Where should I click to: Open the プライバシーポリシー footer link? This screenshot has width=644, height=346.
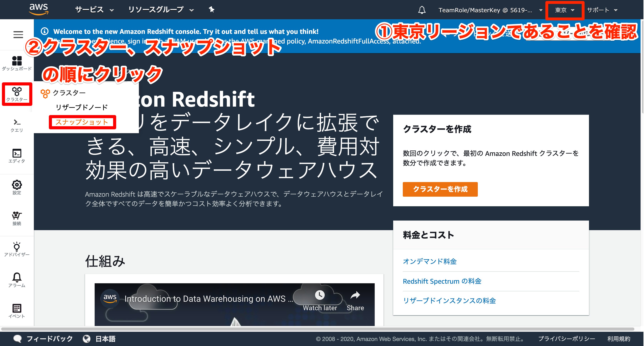[566, 339]
